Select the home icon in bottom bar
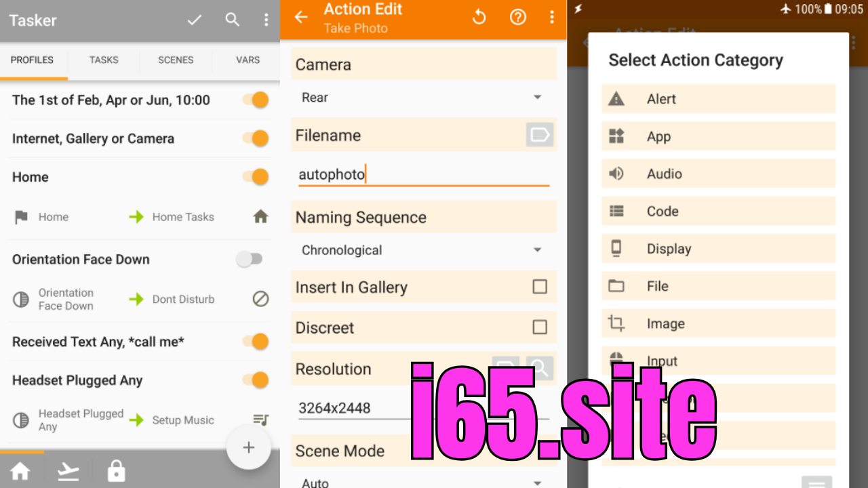This screenshot has width=868, height=488. (20, 470)
